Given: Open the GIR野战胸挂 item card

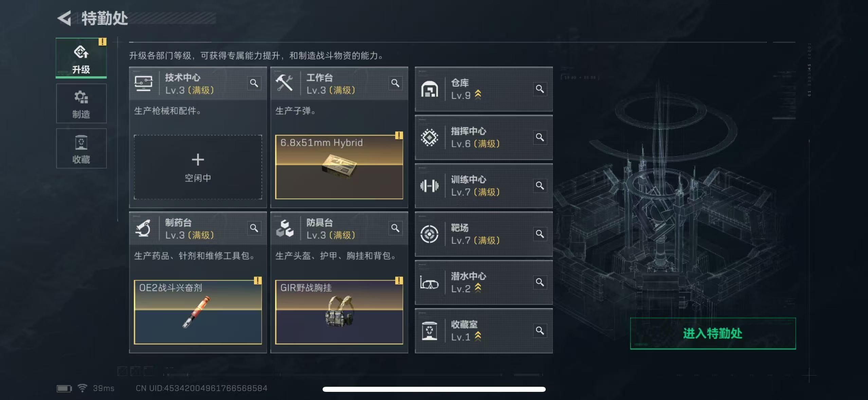Looking at the screenshot, I should (339, 312).
